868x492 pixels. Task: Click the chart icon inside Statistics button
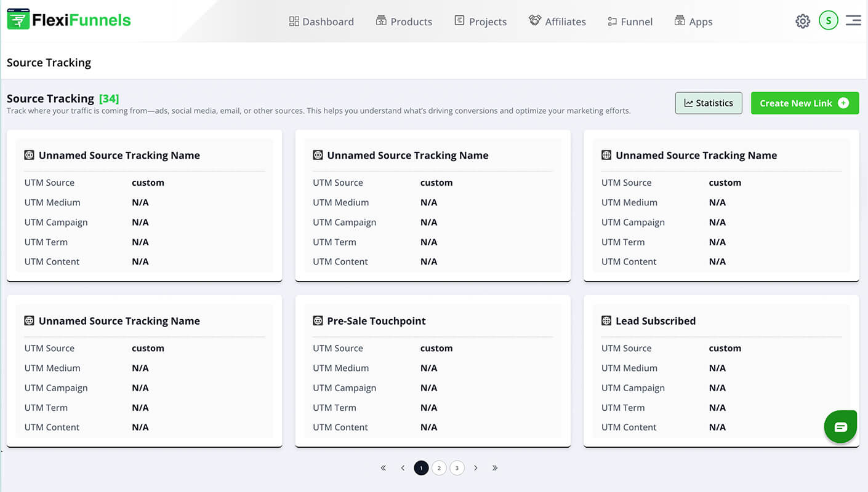click(687, 103)
